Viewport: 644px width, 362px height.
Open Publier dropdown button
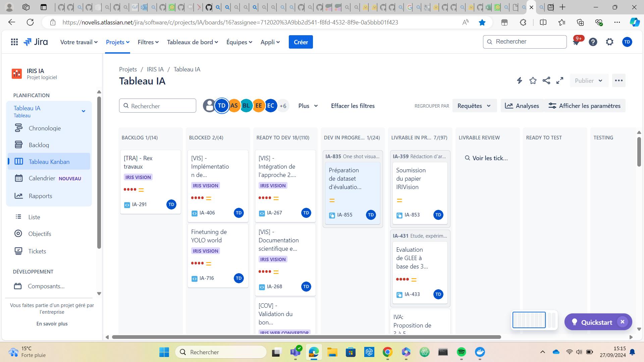click(589, 80)
